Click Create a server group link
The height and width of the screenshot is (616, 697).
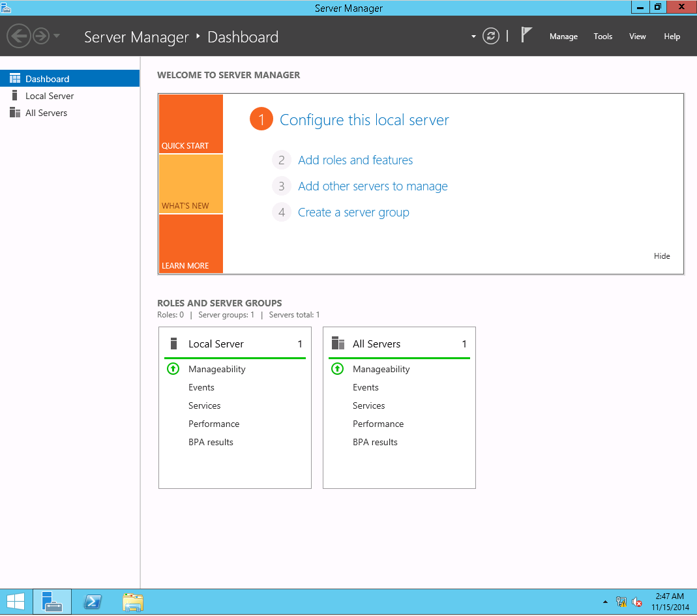point(353,213)
